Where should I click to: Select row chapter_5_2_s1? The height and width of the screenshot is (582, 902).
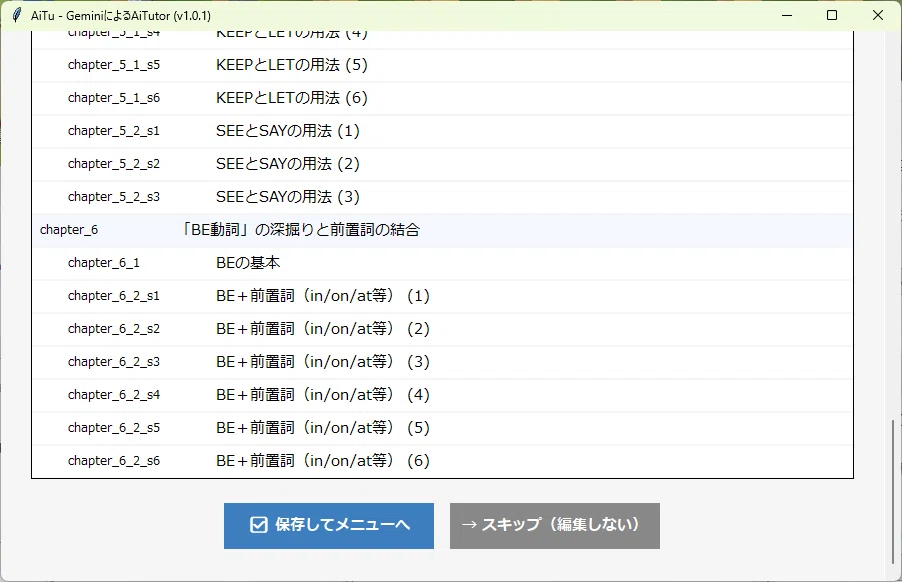442,131
